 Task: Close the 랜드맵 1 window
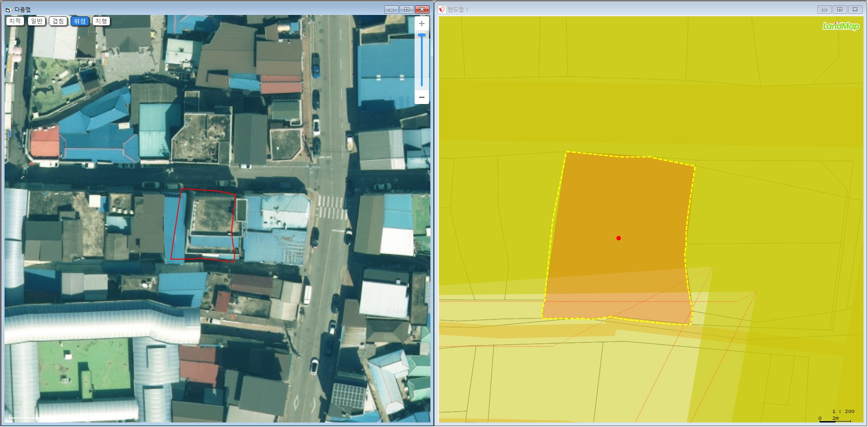855,9
